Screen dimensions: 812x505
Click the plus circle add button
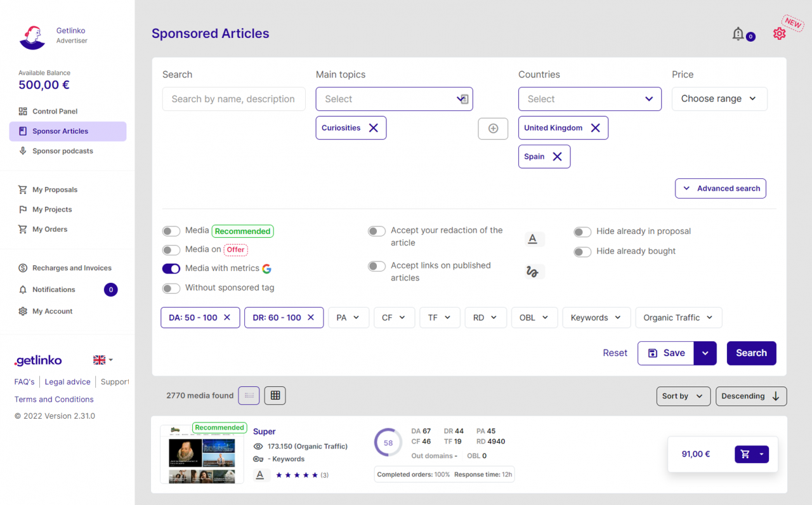(x=493, y=129)
